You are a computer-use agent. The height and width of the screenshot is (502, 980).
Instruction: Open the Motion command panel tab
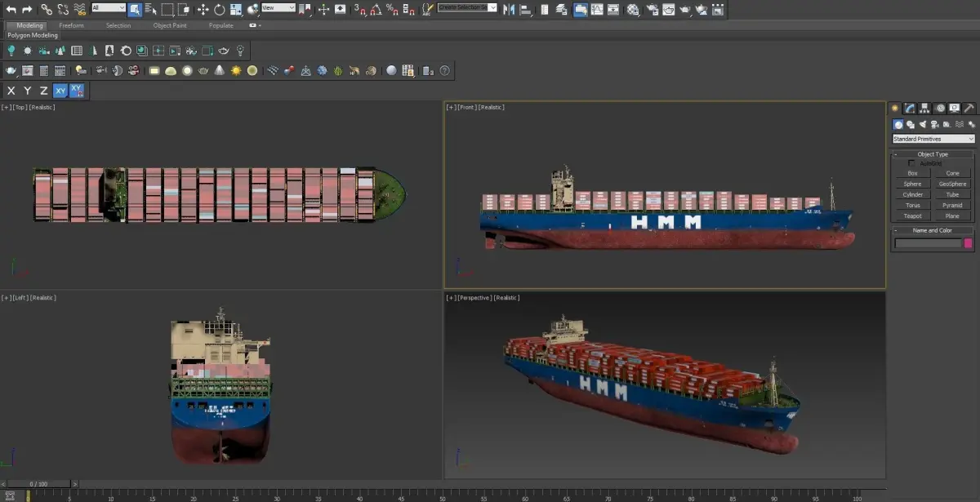(x=940, y=109)
